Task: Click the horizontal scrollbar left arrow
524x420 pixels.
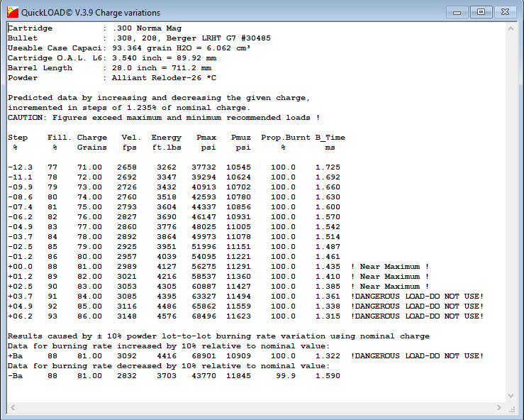Action: 13,407
